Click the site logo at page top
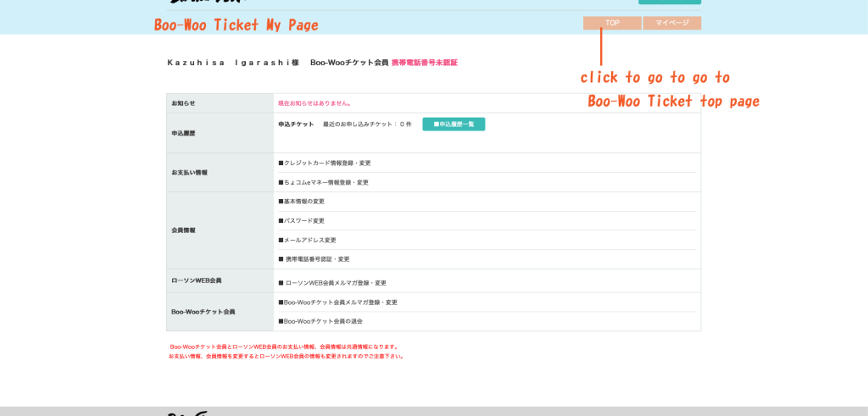The height and width of the screenshot is (416, 868). pyautogui.click(x=202, y=3)
